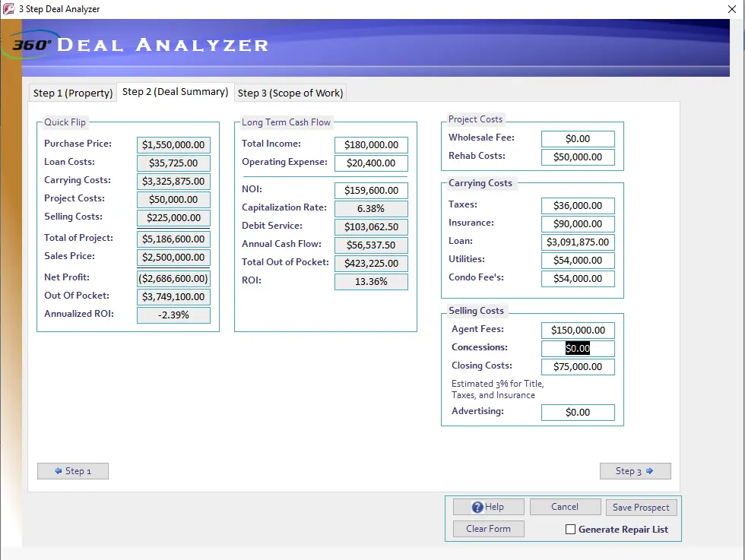Clear the form with Clear Form button
745x560 pixels.
pos(488,529)
